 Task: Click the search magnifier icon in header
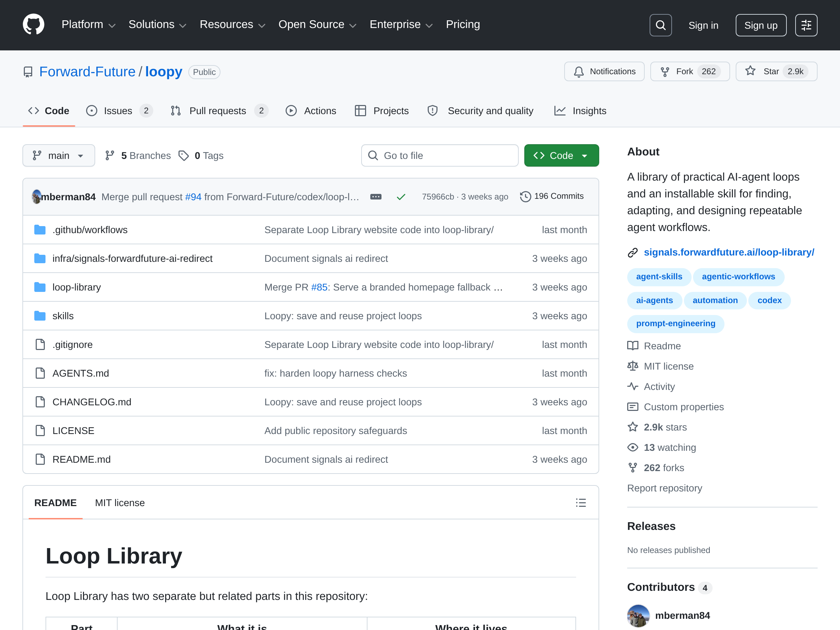(660, 25)
